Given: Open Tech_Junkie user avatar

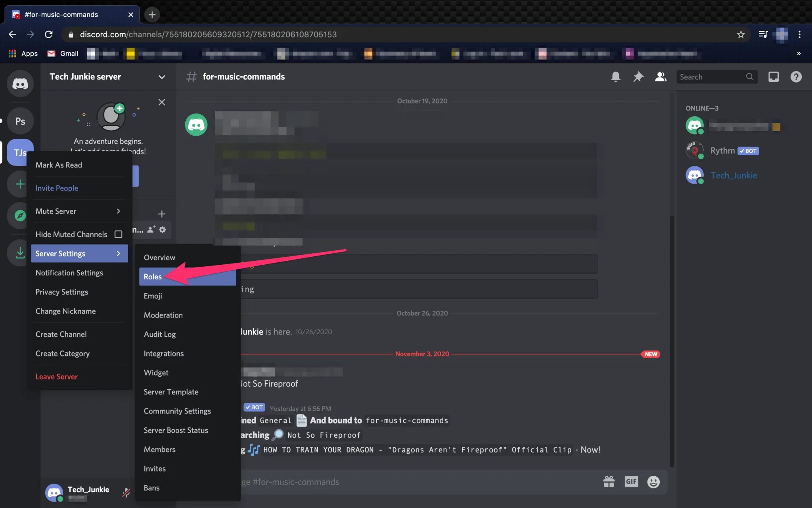Looking at the screenshot, I should tap(54, 493).
